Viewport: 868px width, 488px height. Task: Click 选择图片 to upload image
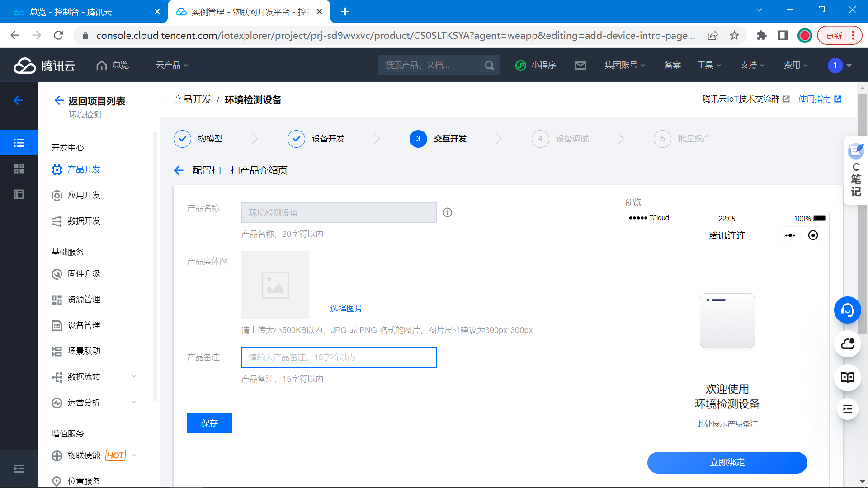346,309
